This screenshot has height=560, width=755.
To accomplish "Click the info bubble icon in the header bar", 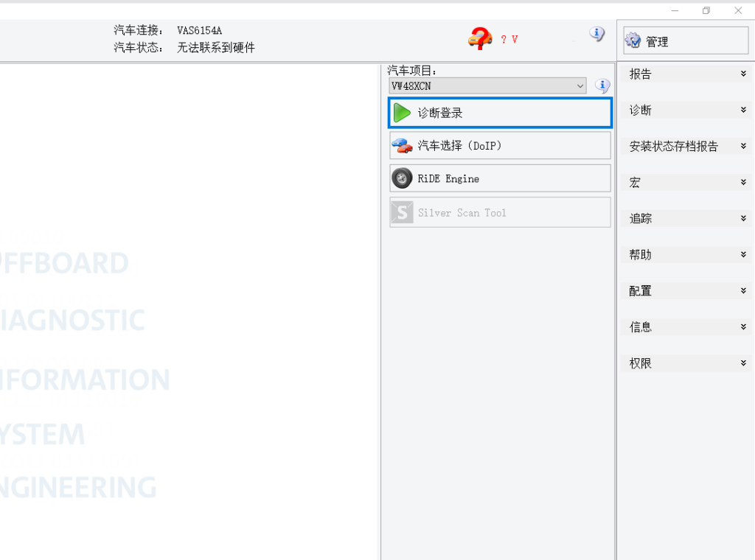I will coord(597,34).
